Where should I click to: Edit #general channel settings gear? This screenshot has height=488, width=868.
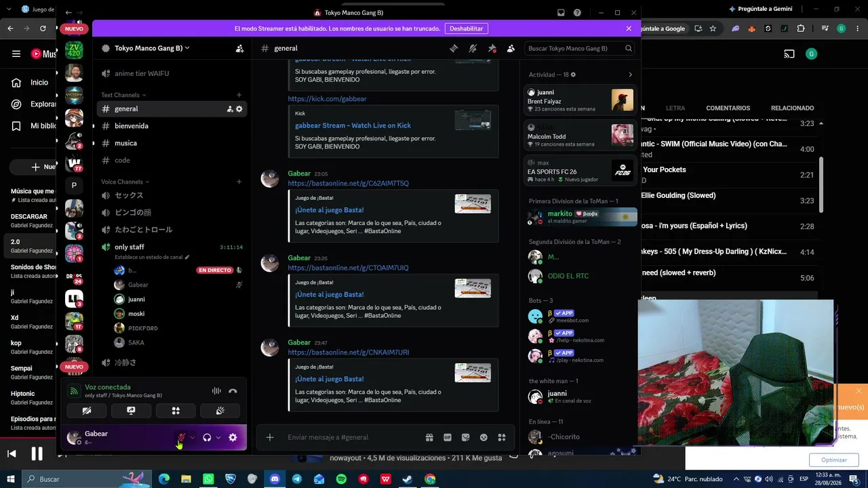point(239,108)
